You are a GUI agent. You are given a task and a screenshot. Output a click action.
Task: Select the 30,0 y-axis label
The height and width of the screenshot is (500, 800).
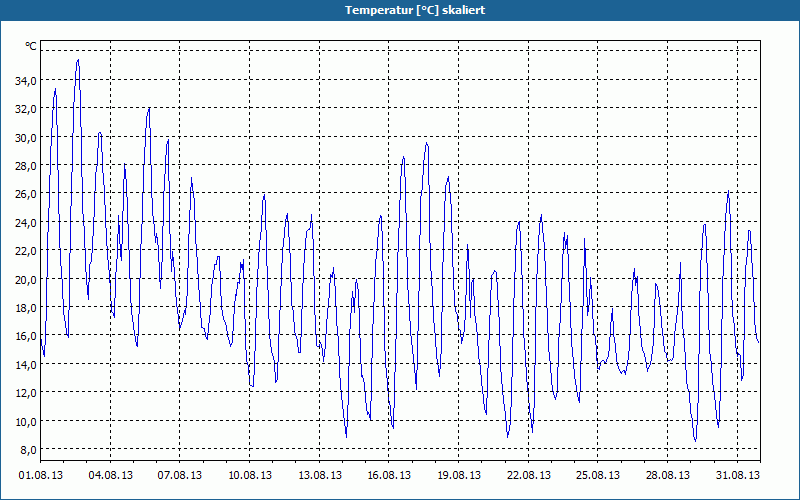click(x=26, y=137)
